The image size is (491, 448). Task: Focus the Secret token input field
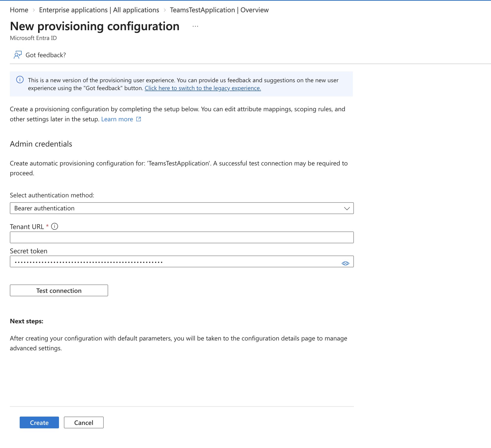click(182, 261)
